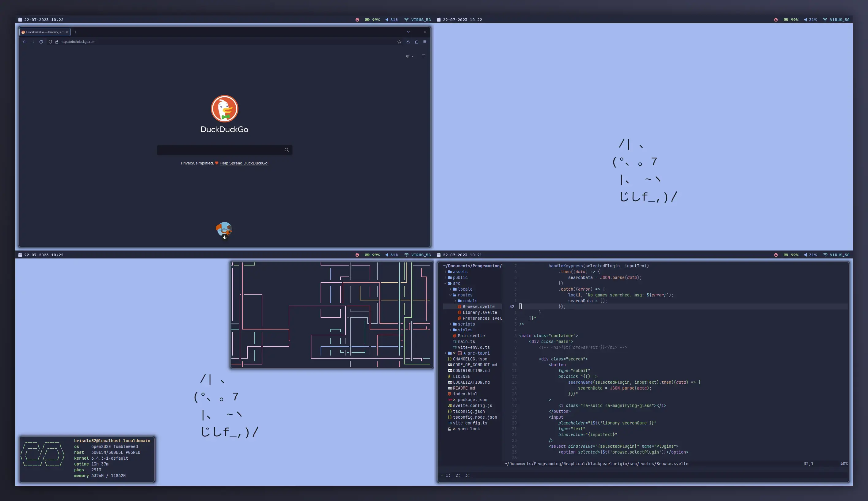Screen dimensions: 868x501
Task: Click the padlock site-security icon
Action: click(x=57, y=42)
